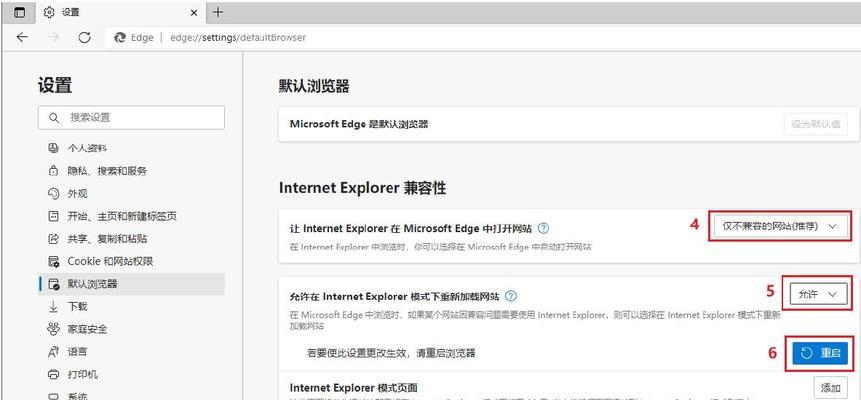Open 下载 settings section
The height and width of the screenshot is (400, 861).
[131, 307]
